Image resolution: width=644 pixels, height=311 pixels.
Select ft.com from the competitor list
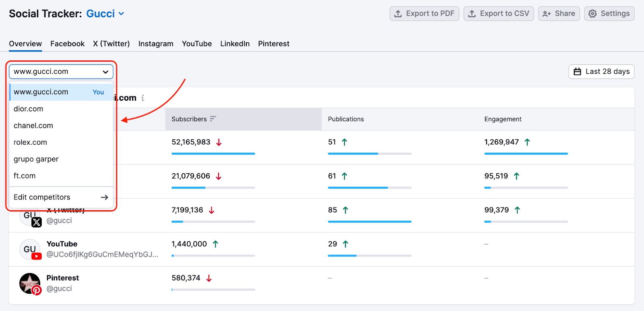pyautogui.click(x=61, y=176)
